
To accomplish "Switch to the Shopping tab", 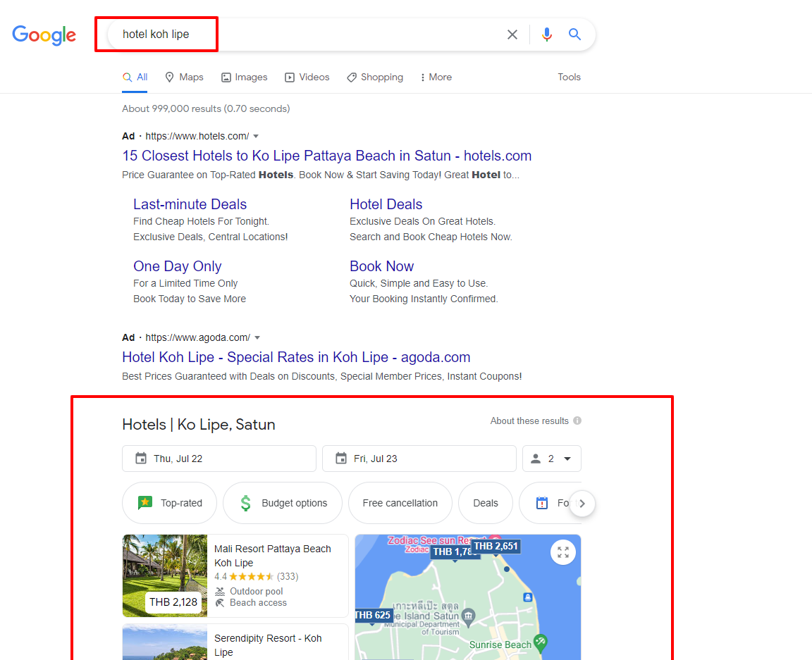I will coord(375,77).
